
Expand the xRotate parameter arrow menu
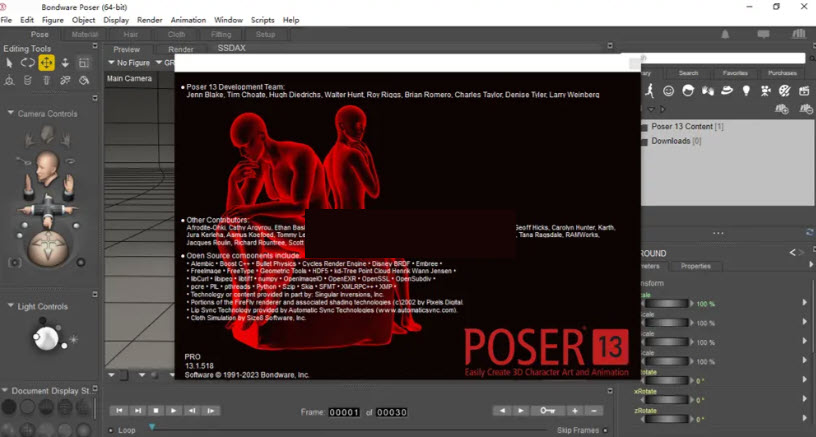pyautogui.click(x=805, y=400)
